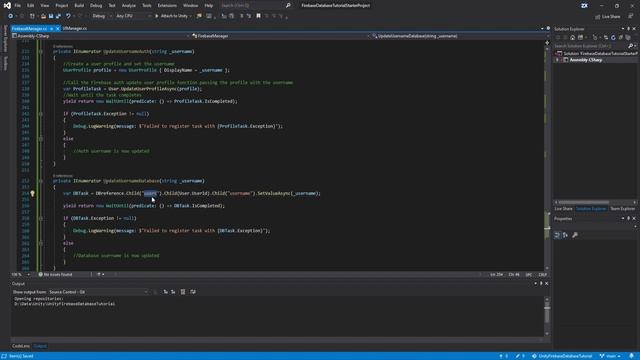
Task: Click the Live Share button
Action: tap(608, 17)
